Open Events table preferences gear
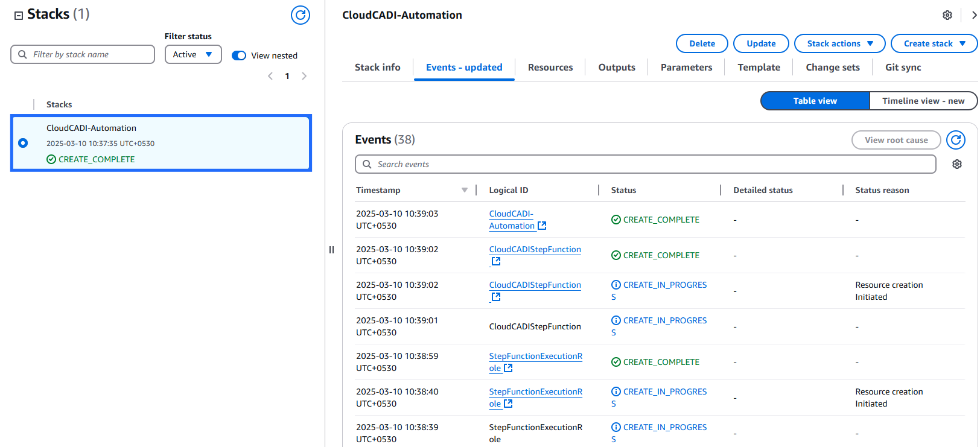Image resolution: width=980 pixels, height=447 pixels. point(957,164)
